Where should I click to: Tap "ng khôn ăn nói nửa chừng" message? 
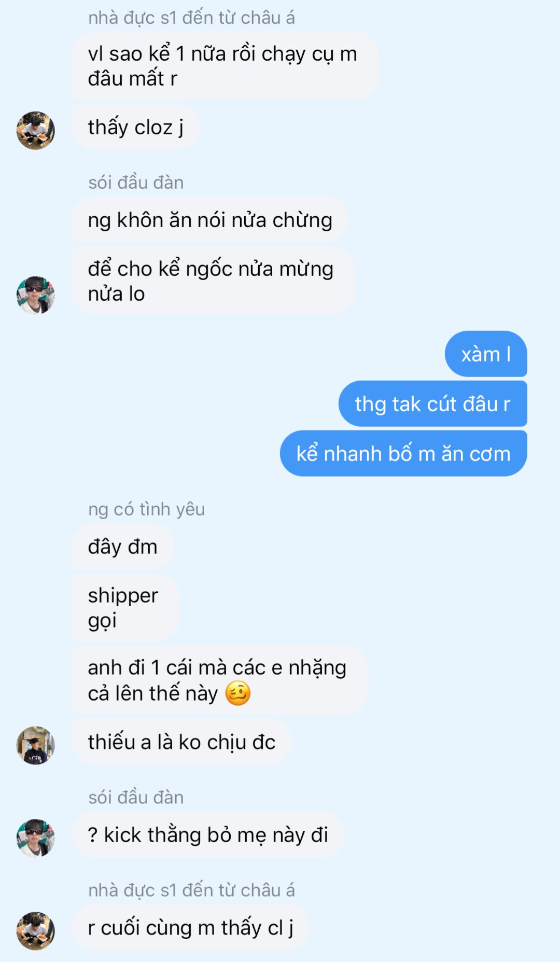[209, 220]
